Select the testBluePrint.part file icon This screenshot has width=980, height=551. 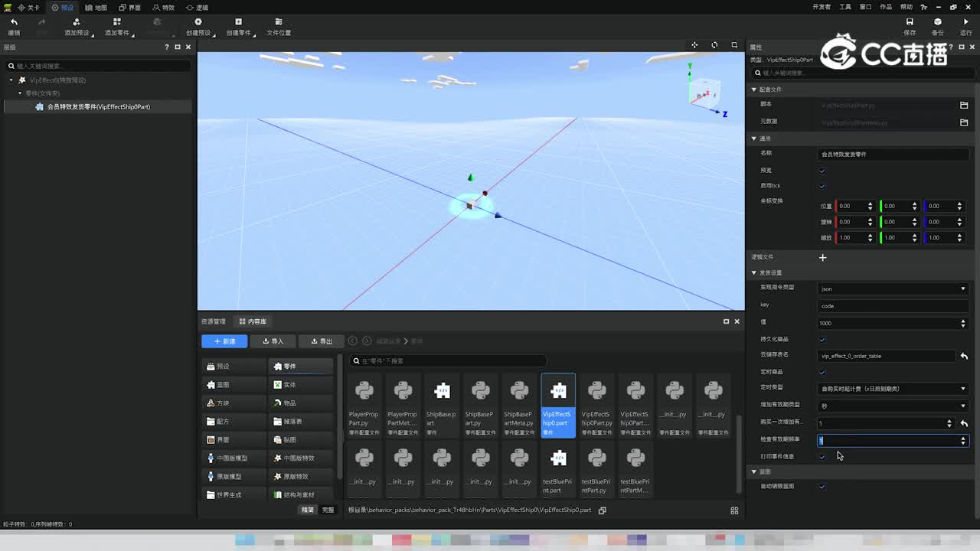558,458
